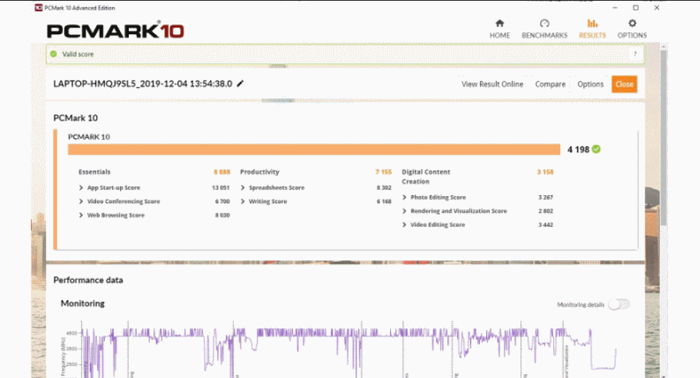700x378 pixels.
Task: Click the orange Close button
Action: coord(624,84)
